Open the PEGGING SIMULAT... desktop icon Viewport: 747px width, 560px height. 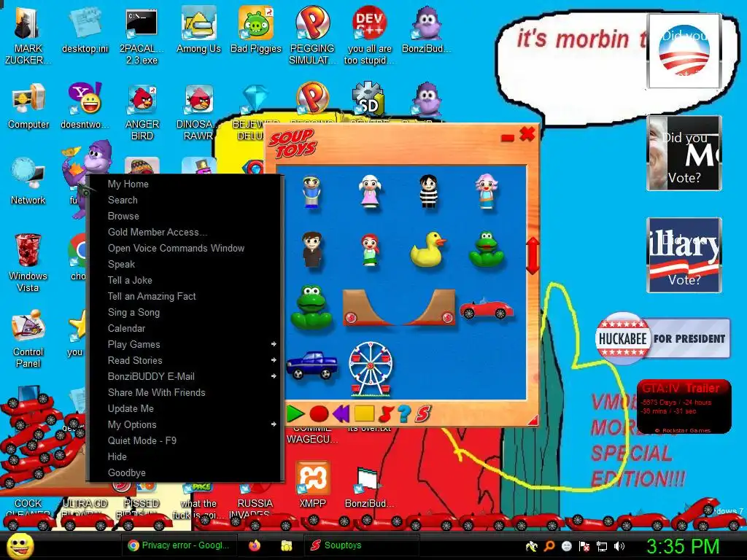click(x=312, y=36)
